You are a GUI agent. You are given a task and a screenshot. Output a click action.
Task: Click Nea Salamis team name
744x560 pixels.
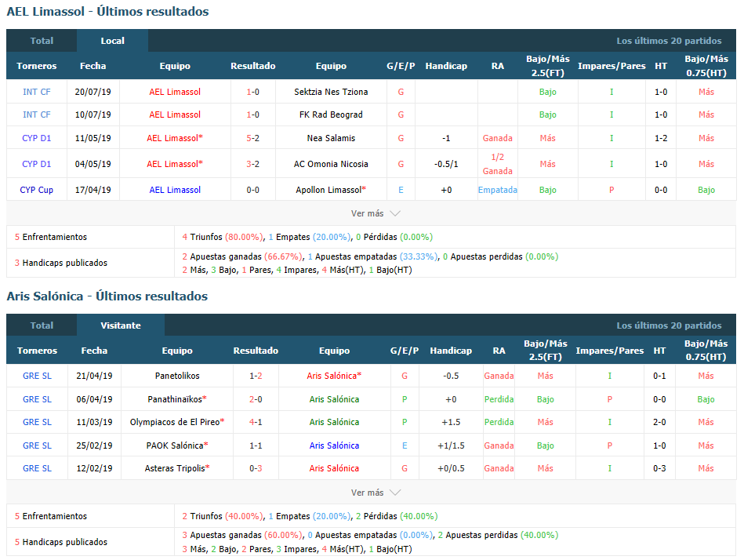pyautogui.click(x=331, y=138)
